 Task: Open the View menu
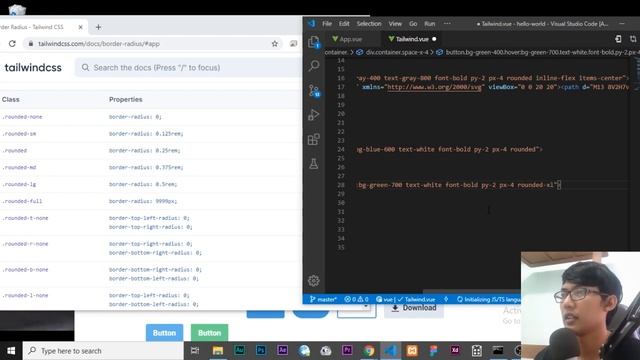pos(395,24)
